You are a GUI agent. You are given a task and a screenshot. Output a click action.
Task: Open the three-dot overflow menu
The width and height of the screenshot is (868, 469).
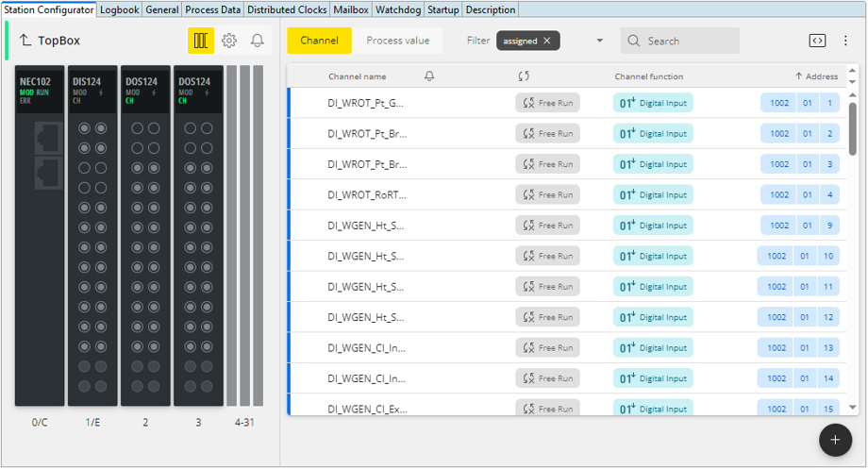coord(845,41)
